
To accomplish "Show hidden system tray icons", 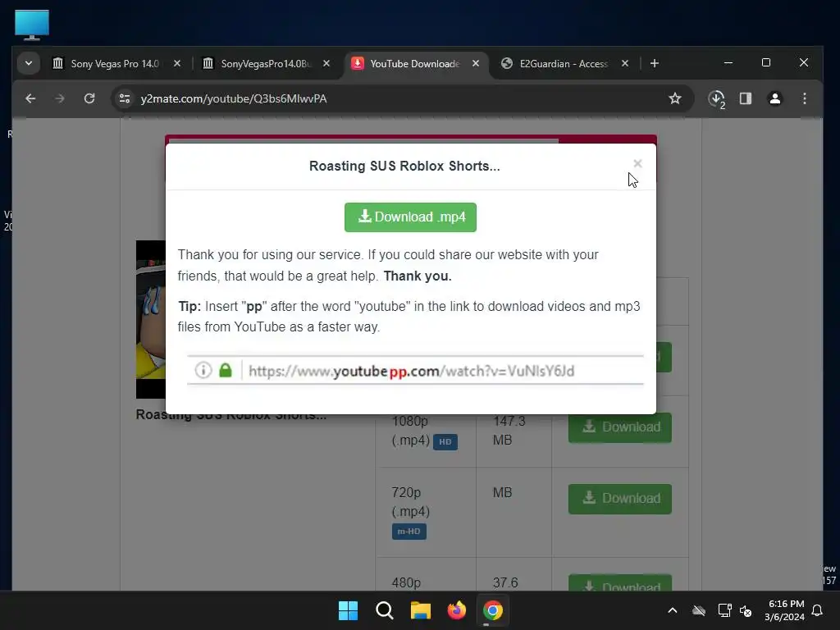I will click(673, 610).
